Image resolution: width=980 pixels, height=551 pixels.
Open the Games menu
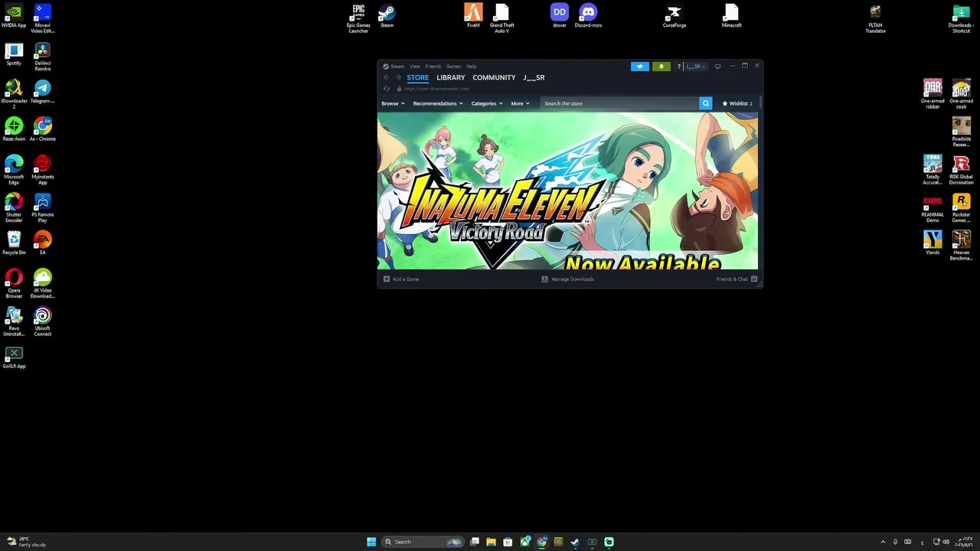454,67
